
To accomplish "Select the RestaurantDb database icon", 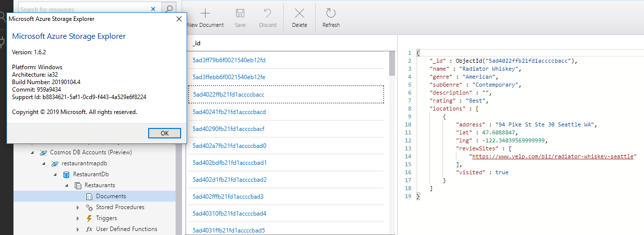I will click(x=66, y=175).
